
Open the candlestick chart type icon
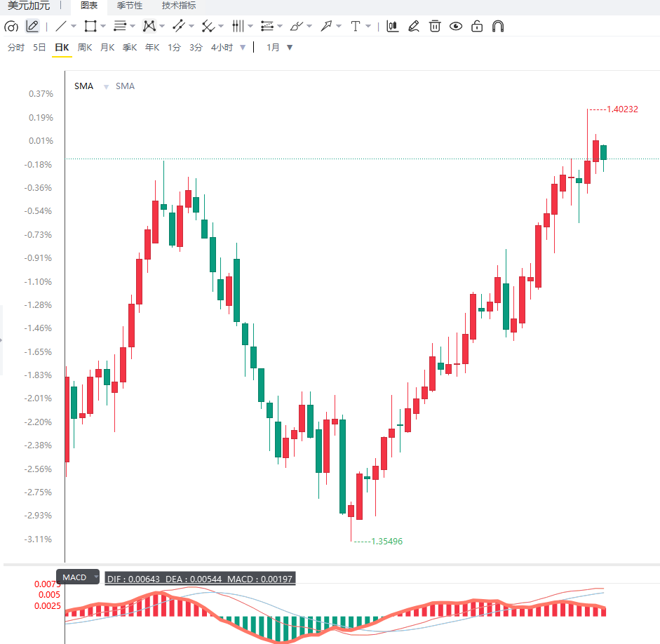tap(393, 26)
